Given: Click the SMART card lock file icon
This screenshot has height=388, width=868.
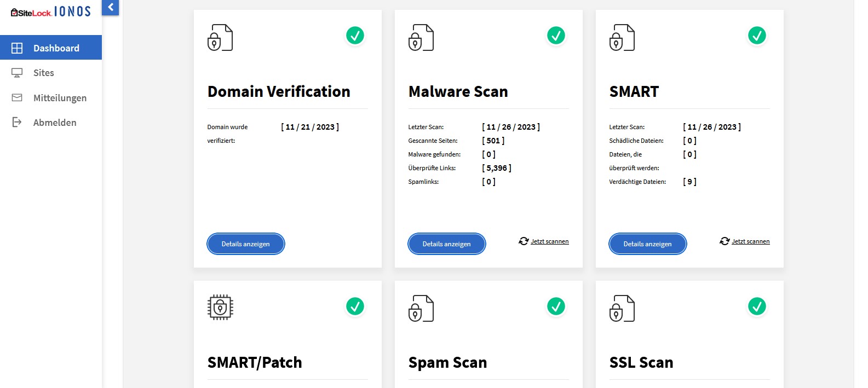Looking at the screenshot, I should click(622, 38).
